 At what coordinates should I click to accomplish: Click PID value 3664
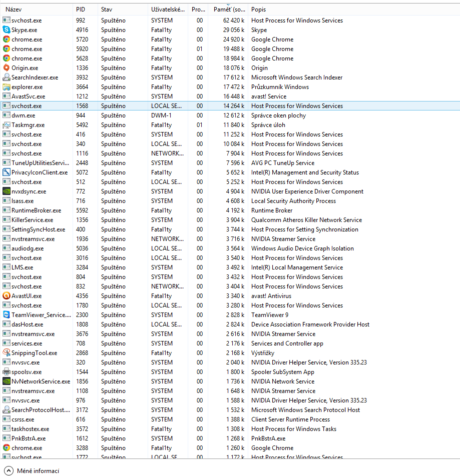pos(82,87)
